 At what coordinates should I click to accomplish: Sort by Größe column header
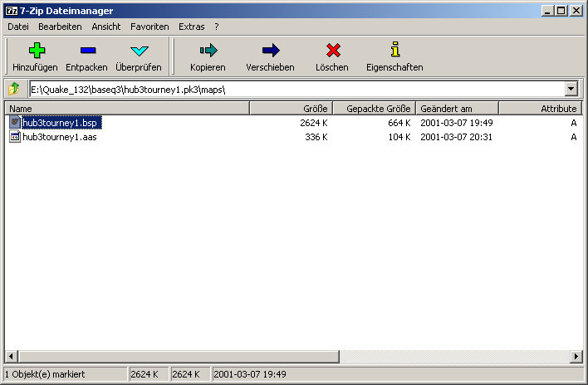click(x=291, y=109)
